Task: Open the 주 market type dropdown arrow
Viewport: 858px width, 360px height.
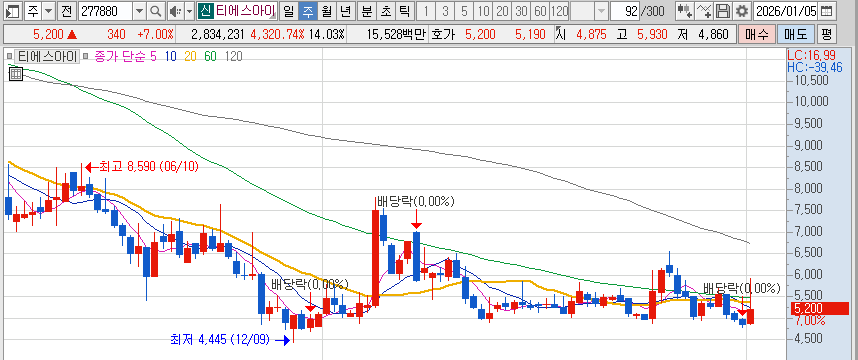Action: (x=49, y=10)
